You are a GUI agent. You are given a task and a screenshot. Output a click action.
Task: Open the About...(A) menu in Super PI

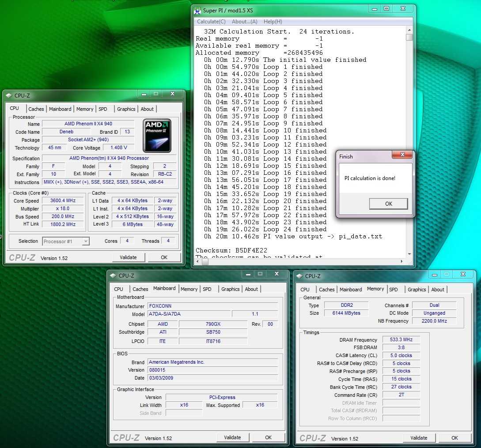pos(245,22)
